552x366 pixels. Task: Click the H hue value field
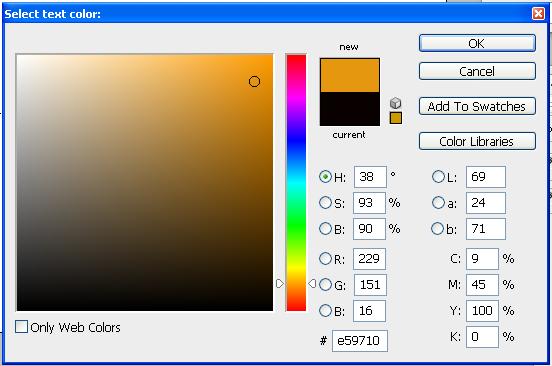pos(370,177)
